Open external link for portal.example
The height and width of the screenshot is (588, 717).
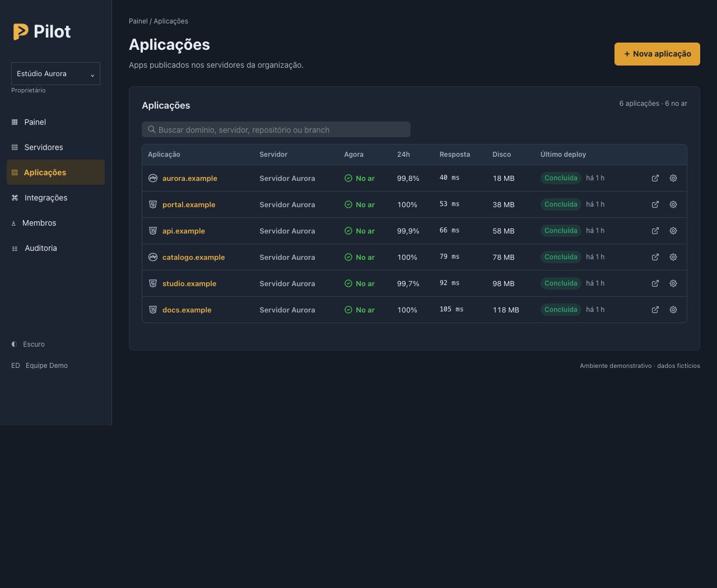pos(655,204)
